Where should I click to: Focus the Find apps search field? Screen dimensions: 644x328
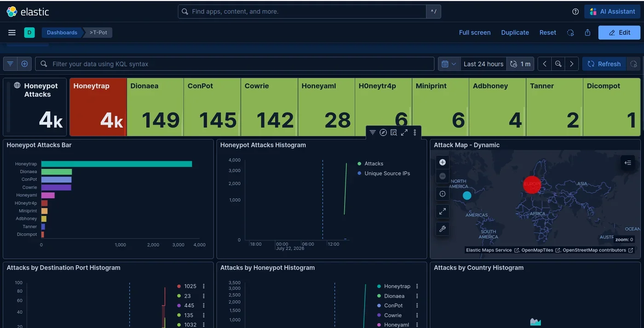[302, 11]
